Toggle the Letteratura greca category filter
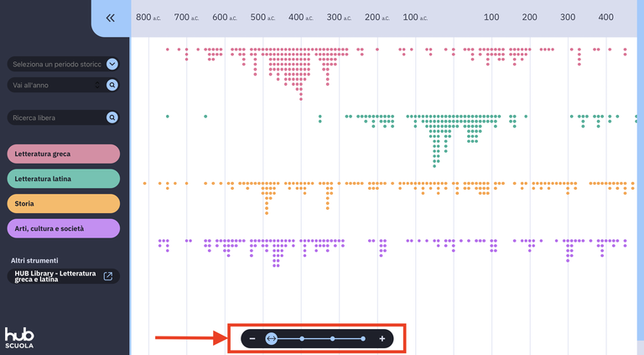The width and height of the screenshot is (644, 355). 63,154
